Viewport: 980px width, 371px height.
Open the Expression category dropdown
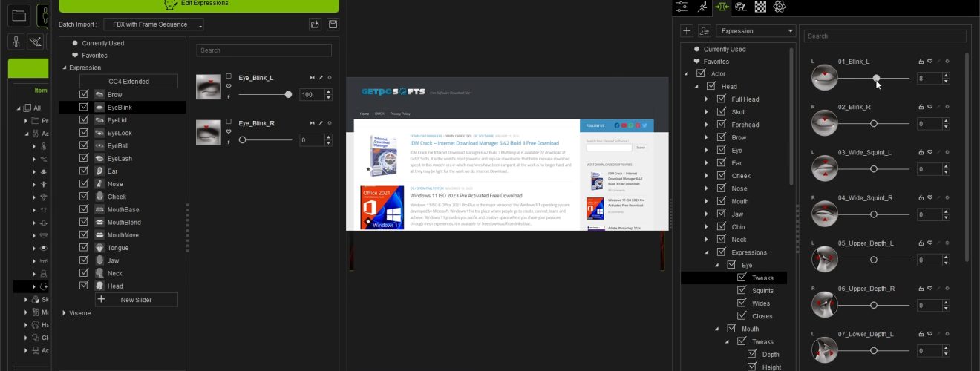pyautogui.click(x=756, y=31)
